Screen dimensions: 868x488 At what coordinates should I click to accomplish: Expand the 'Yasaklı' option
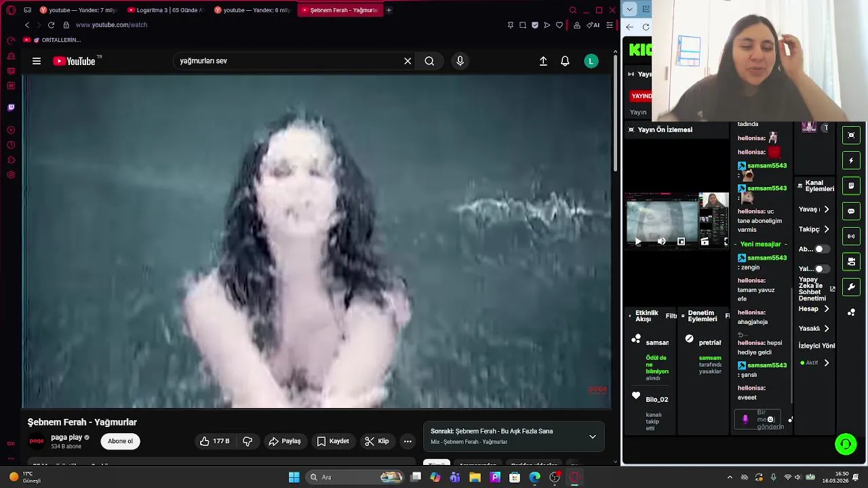click(x=826, y=329)
